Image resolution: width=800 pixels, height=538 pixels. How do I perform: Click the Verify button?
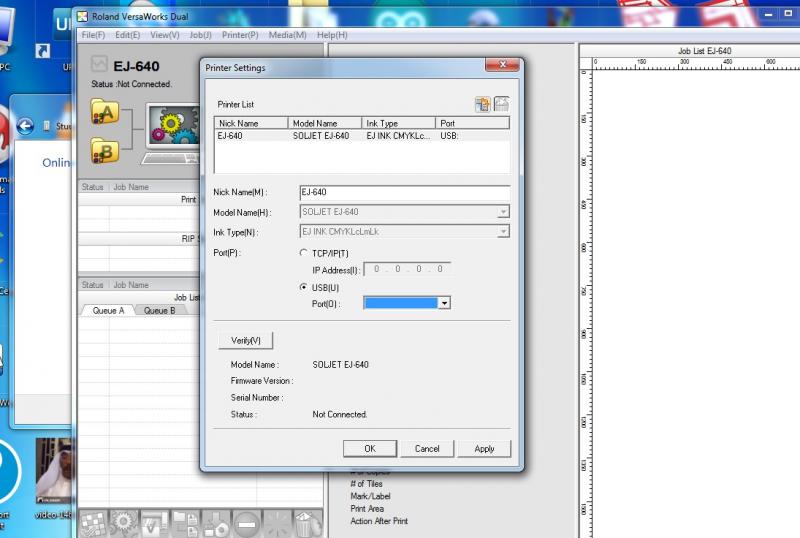point(246,340)
